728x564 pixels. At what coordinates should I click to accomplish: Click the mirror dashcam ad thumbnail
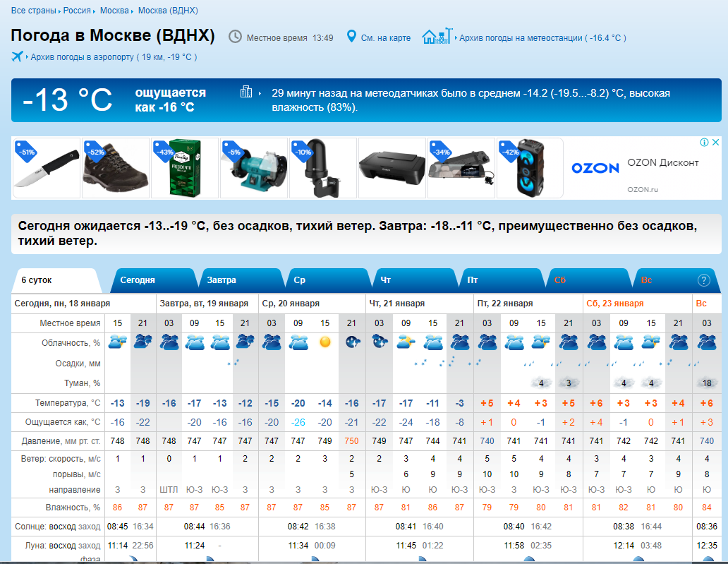[x=461, y=168]
